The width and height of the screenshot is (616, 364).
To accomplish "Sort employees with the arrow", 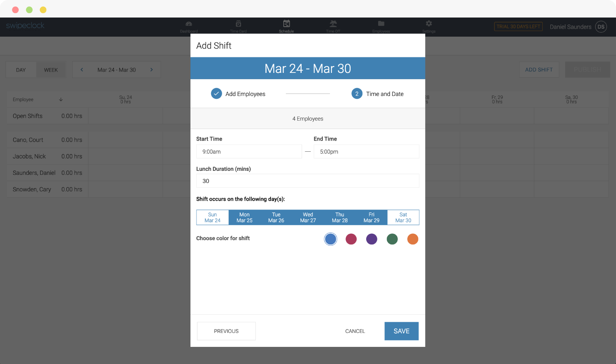I will click(61, 100).
